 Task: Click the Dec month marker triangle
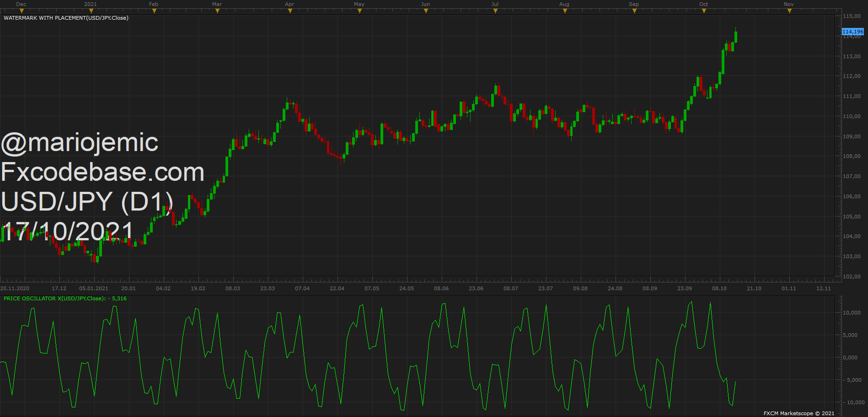coord(21,11)
